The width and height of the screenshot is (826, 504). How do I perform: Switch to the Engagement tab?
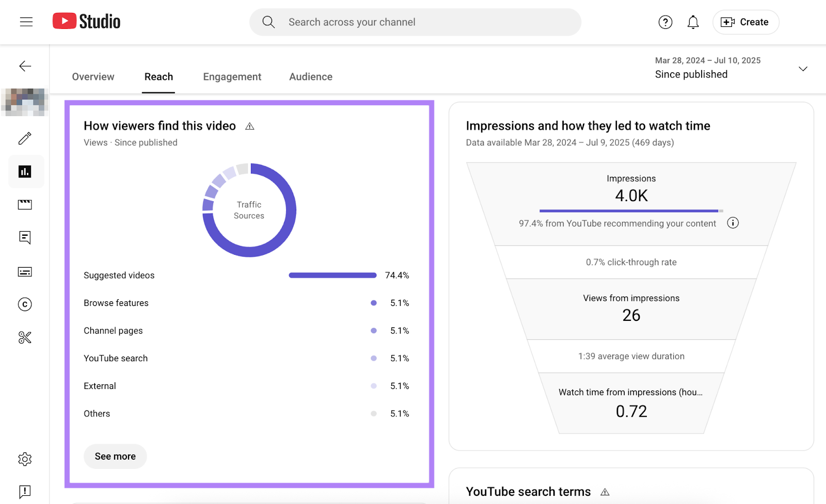pyautogui.click(x=232, y=76)
